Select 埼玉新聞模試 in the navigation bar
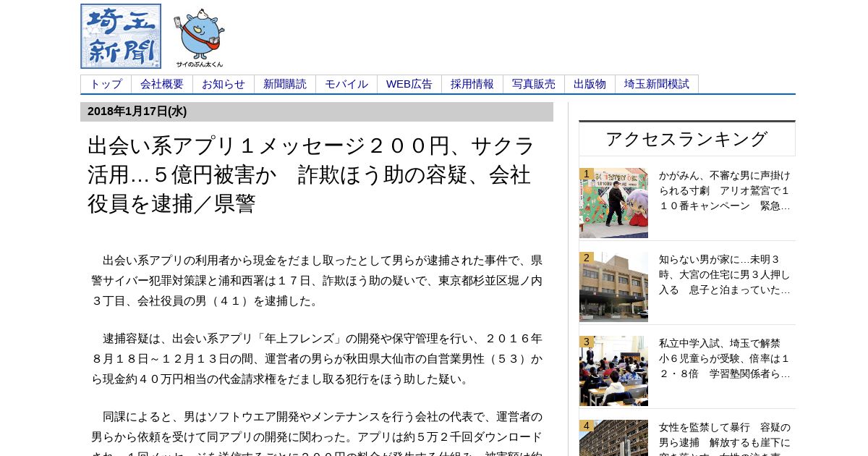 (x=657, y=84)
